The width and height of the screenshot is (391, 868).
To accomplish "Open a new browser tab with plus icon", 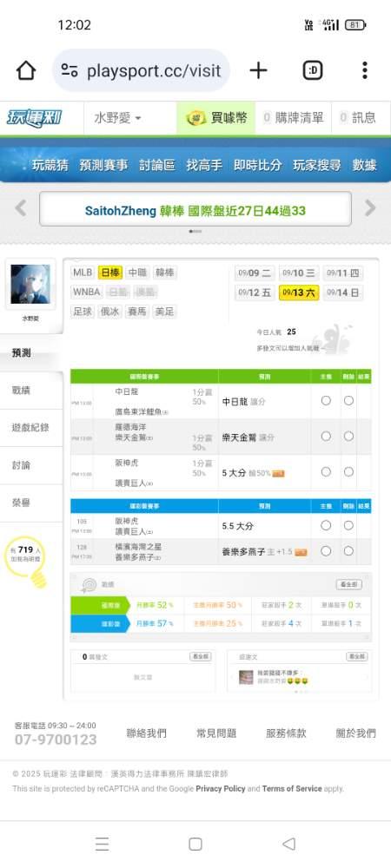I will pos(258,70).
